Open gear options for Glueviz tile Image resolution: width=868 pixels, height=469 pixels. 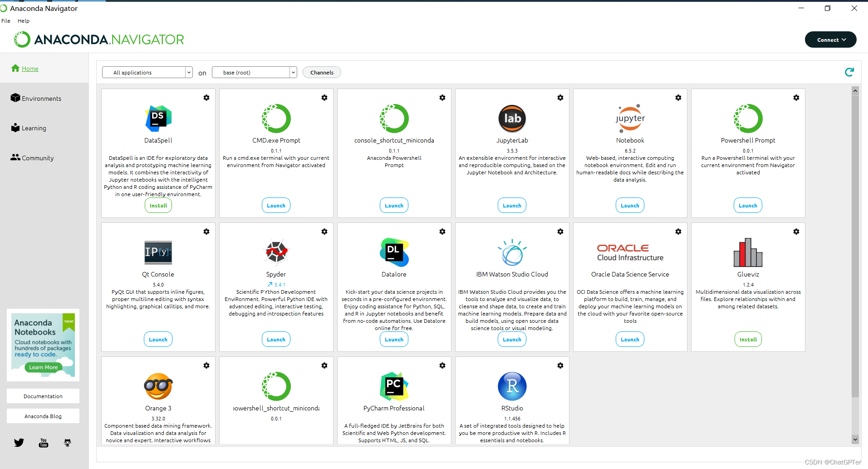796,232
